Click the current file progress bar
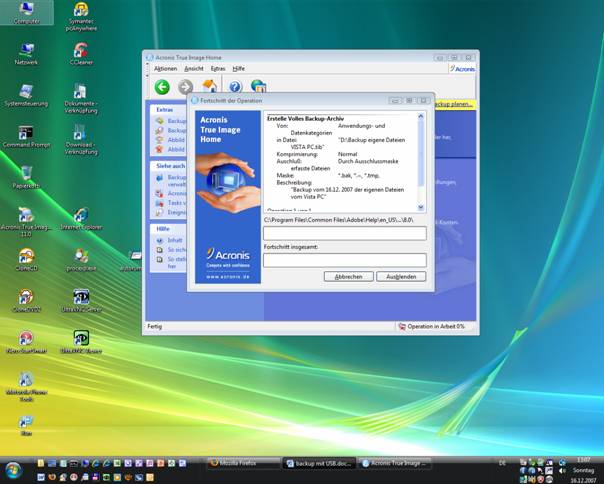The image size is (604, 484). 345,233
